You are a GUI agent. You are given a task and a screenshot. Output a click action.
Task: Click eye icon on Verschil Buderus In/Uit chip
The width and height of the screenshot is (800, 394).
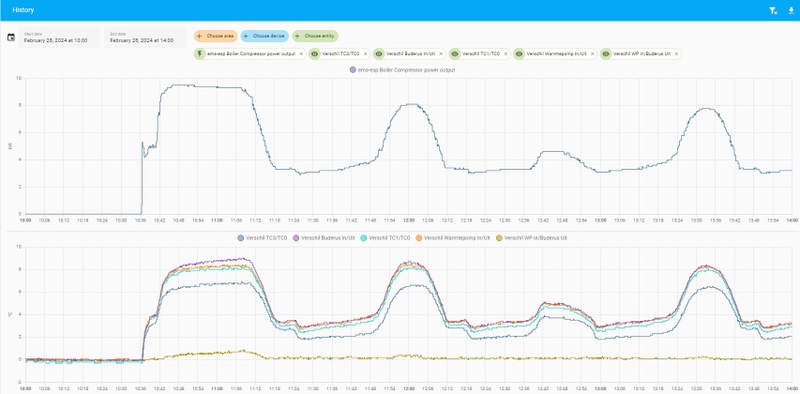coord(379,54)
